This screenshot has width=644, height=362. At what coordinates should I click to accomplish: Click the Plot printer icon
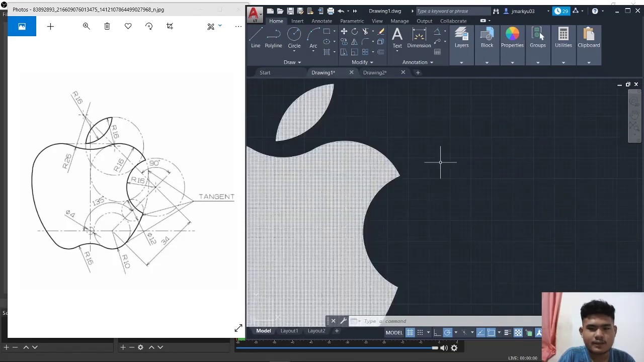click(x=331, y=11)
